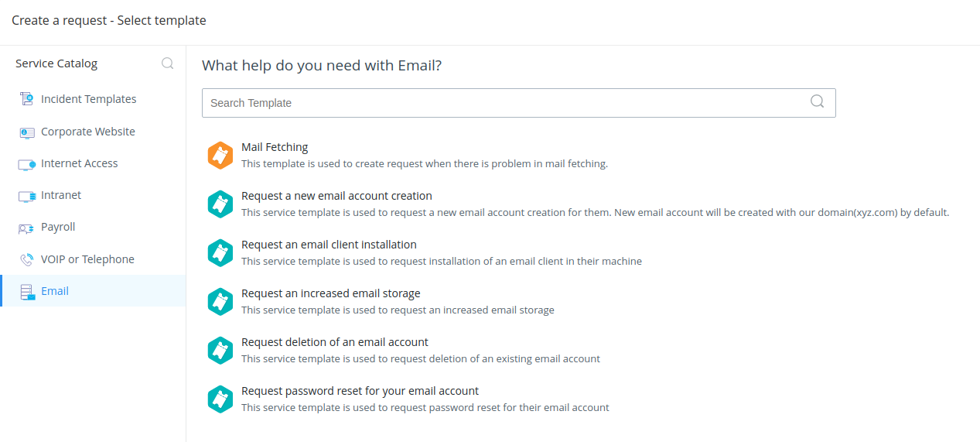Click the magnifier icon in Search Template field
The height and width of the screenshot is (442, 980).
pos(817,102)
